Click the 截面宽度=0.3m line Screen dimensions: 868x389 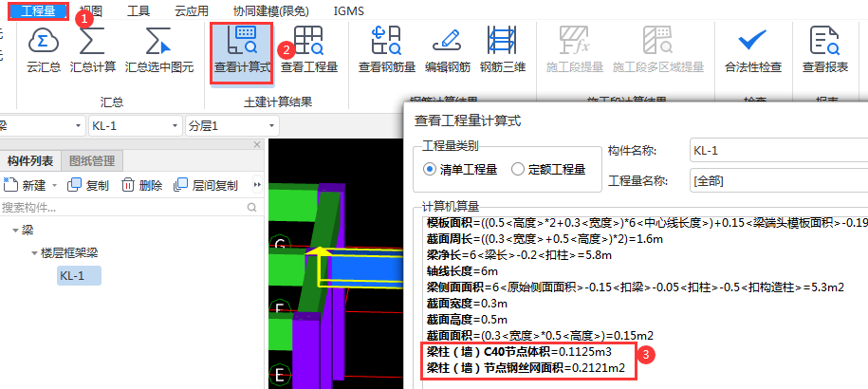pos(467,304)
